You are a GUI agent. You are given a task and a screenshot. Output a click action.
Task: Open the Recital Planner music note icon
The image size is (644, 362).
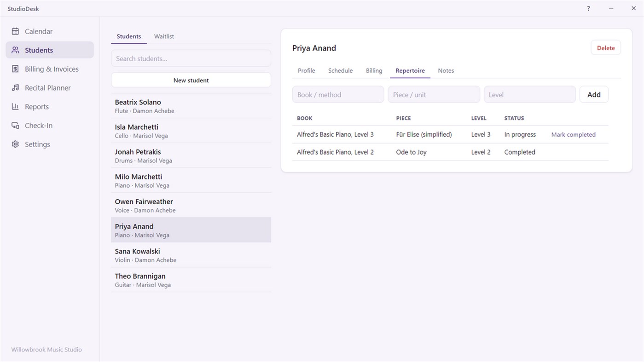(15, 88)
